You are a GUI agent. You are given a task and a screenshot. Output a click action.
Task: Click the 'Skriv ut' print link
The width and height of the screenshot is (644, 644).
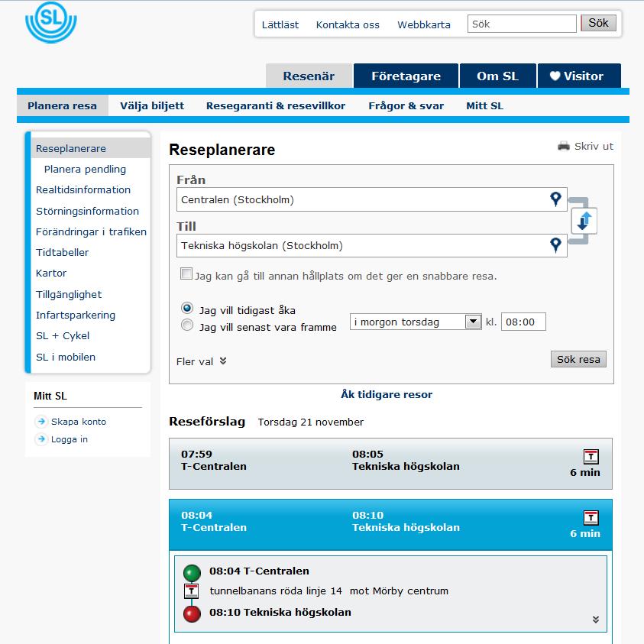(x=594, y=146)
